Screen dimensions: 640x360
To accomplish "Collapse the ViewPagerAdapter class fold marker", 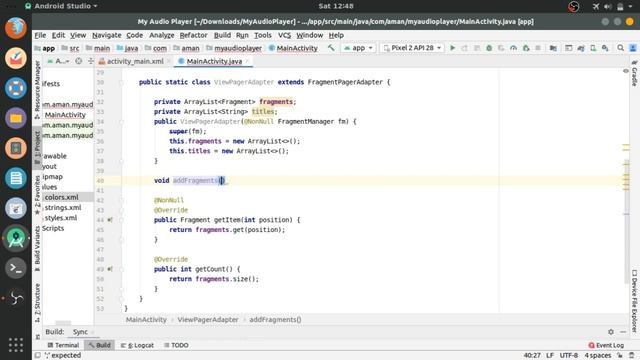I will pyautogui.click(x=121, y=82).
